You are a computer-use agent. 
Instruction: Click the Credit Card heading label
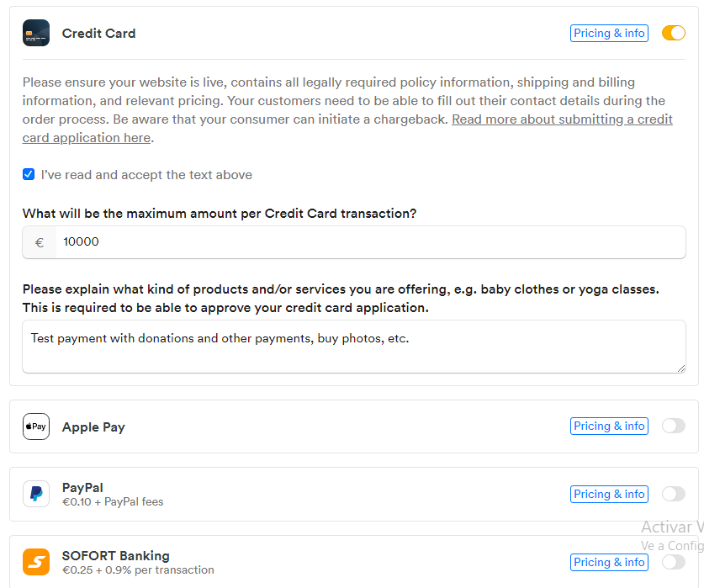click(x=98, y=34)
